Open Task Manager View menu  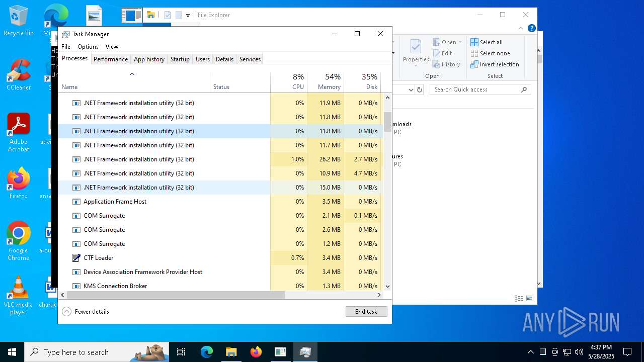click(112, 47)
